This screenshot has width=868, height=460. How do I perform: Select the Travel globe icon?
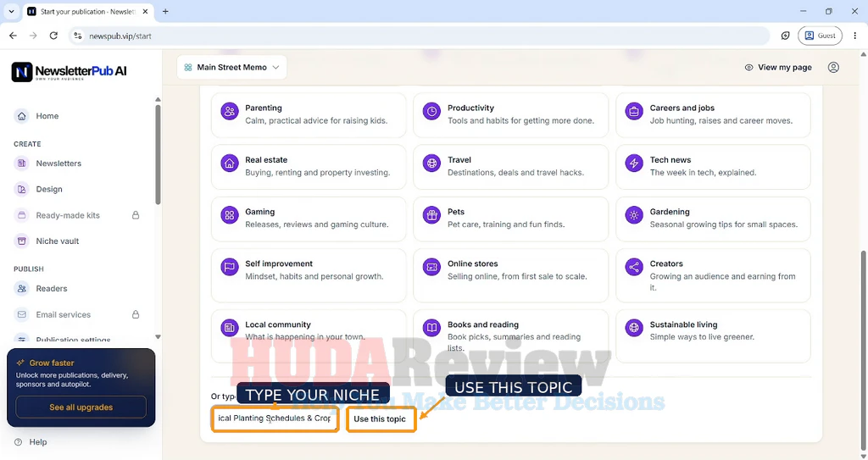[x=431, y=163]
